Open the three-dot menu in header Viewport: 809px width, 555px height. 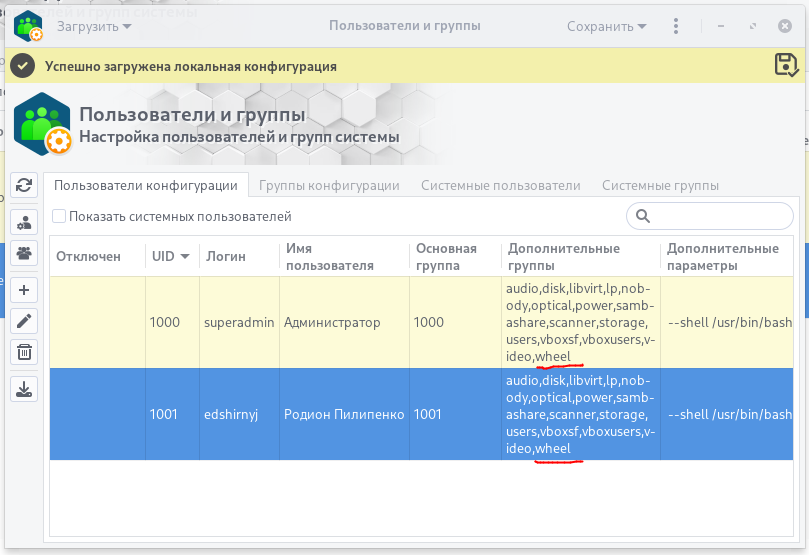click(x=677, y=26)
